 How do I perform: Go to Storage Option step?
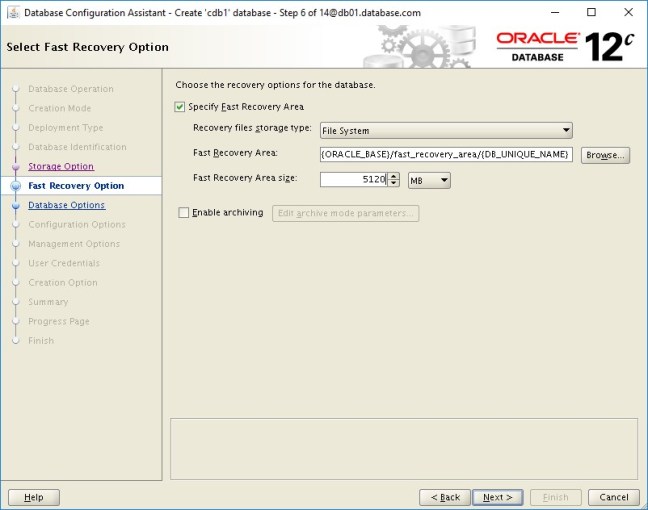click(x=61, y=166)
